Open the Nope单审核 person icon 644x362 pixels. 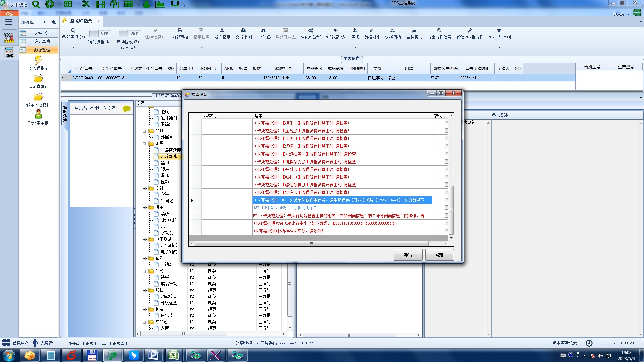pyautogui.click(x=38, y=114)
